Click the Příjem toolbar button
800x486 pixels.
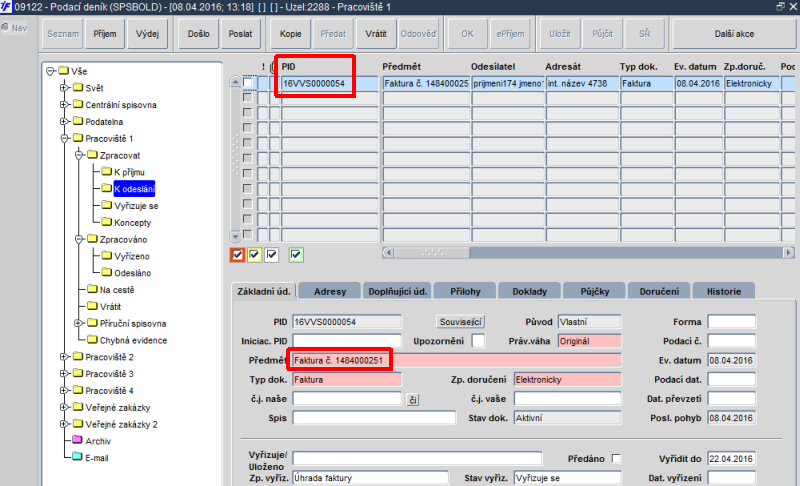(x=105, y=34)
